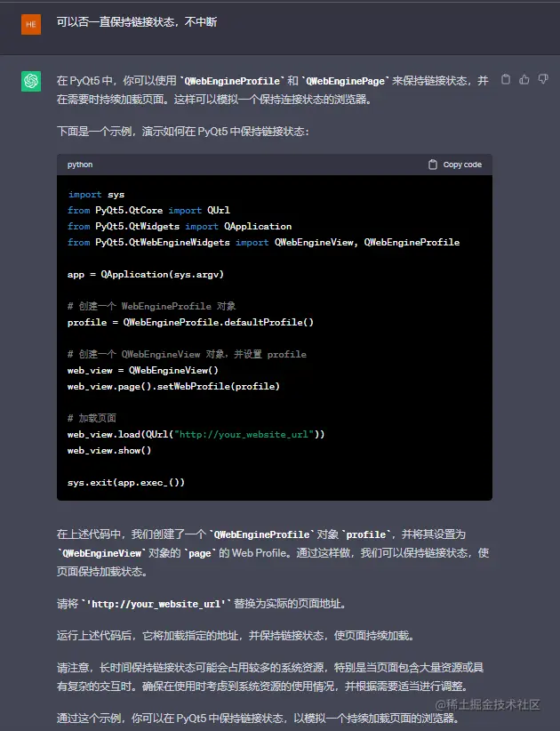The width and height of the screenshot is (560, 731).
Task: Click the python language label
Action: click(x=80, y=165)
